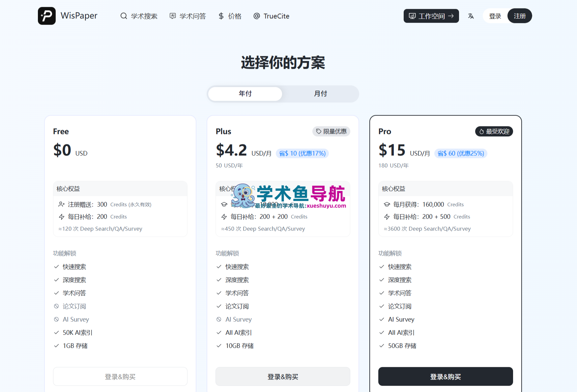Click the checkmark beside Plus 10GB 存储
The image size is (577, 392).
pos(219,346)
